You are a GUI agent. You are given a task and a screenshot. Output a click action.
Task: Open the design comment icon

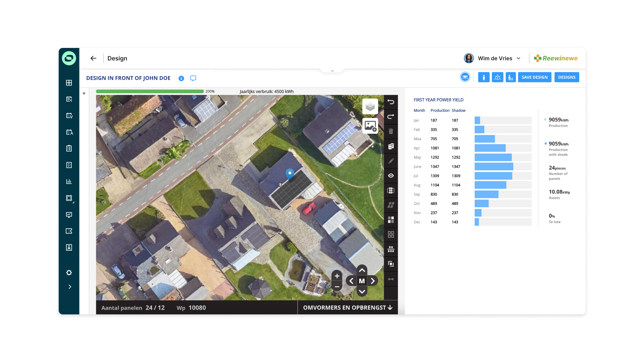[193, 78]
